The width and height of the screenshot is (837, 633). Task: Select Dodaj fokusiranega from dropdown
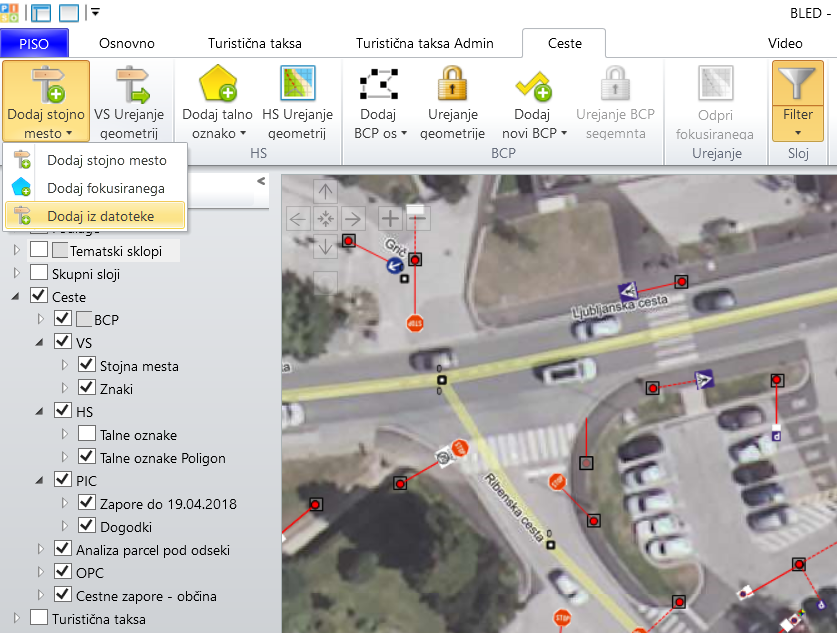[x=105, y=188]
